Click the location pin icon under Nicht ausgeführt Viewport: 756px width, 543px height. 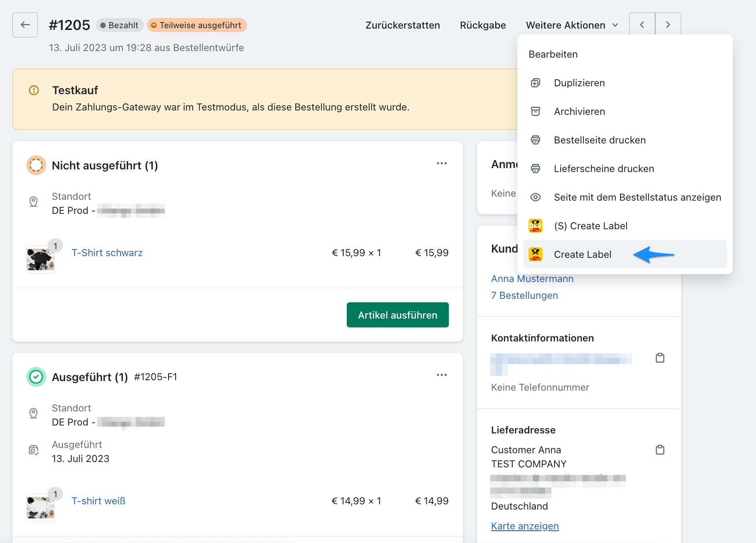pyautogui.click(x=34, y=202)
